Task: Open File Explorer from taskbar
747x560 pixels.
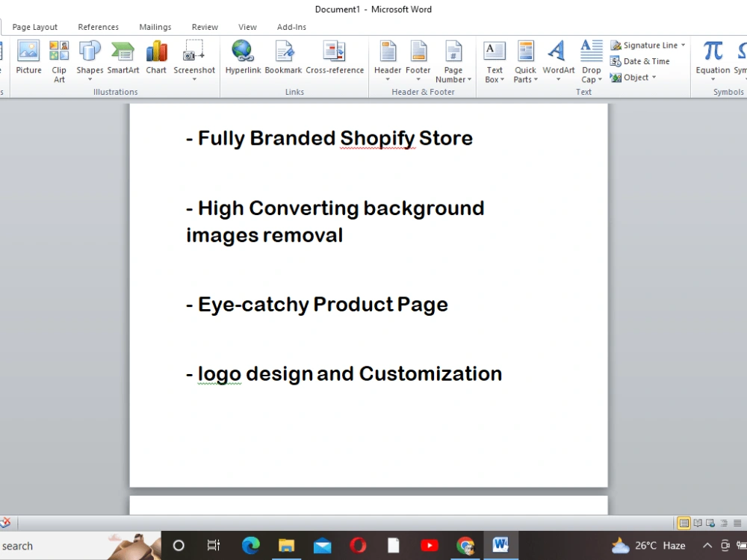Action: tap(286, 545)
